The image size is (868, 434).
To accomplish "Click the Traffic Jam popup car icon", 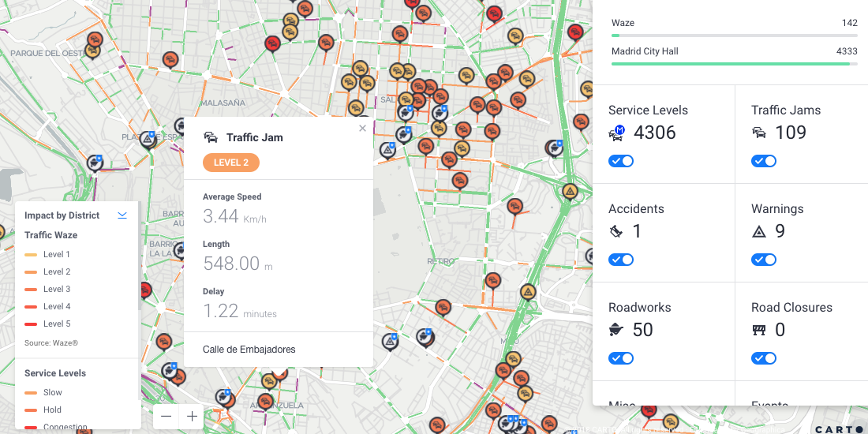I will click(x=211, y=137).
